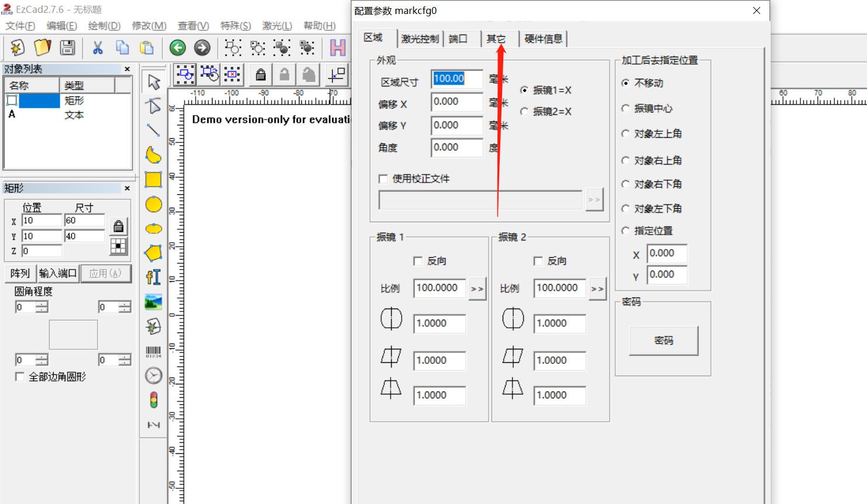Click the 应用(A) button
867x504 pixels.
pyautogui.click(x=106, y=273)
